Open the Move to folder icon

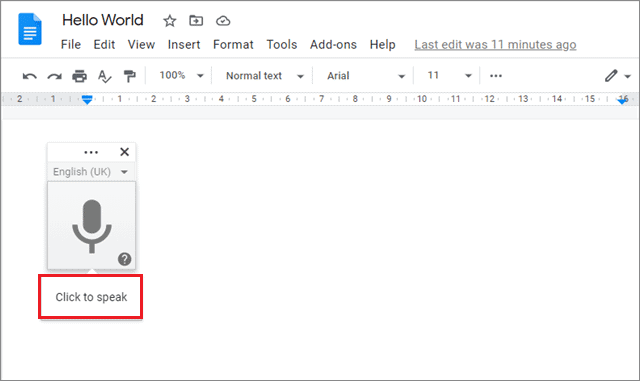tap(196, 20)
